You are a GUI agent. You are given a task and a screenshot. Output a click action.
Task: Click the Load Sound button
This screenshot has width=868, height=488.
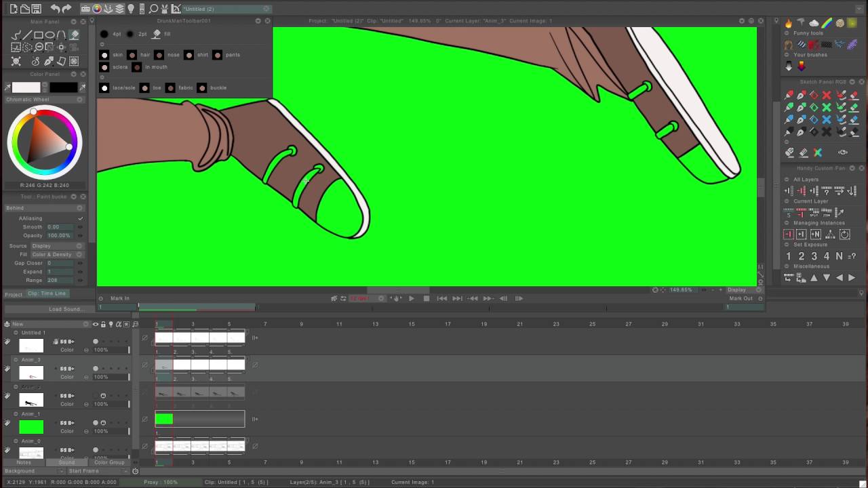(x=65, y=310)
